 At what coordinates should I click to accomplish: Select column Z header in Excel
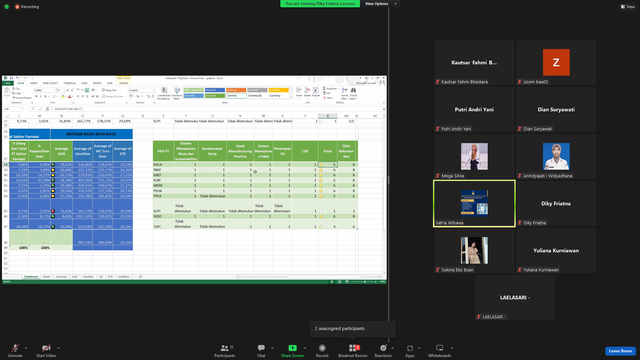point(327,116)
